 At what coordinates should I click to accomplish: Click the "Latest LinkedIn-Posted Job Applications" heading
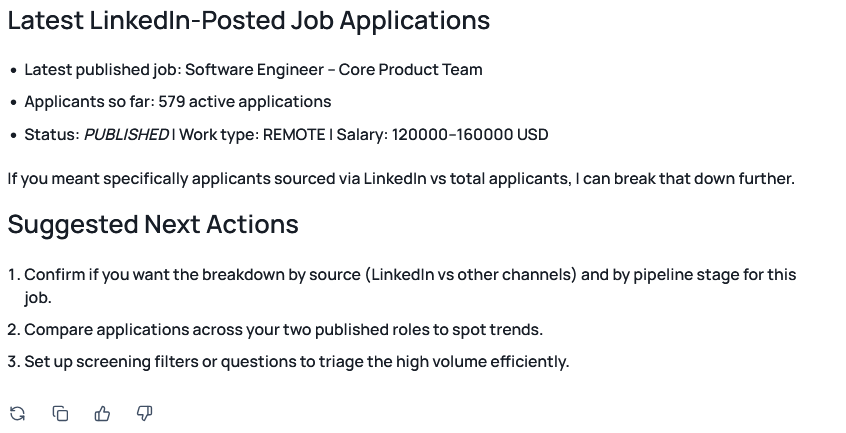[x=248, y=20]
